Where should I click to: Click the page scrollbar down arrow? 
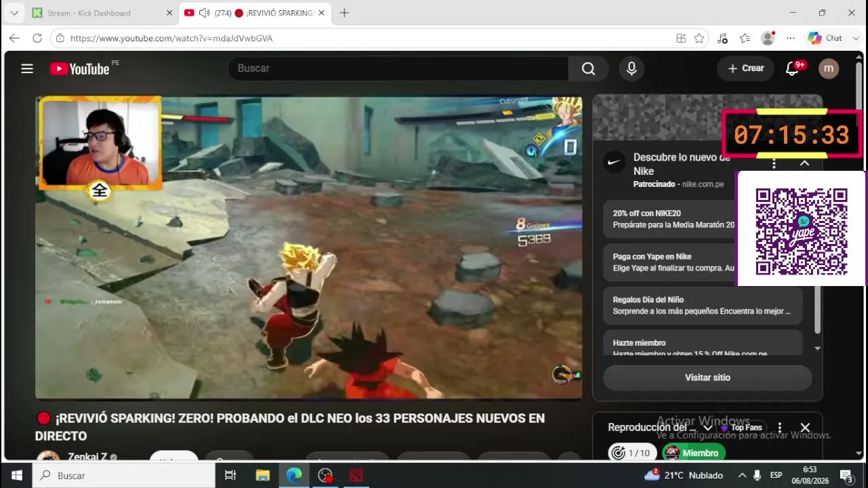[859, 453]
